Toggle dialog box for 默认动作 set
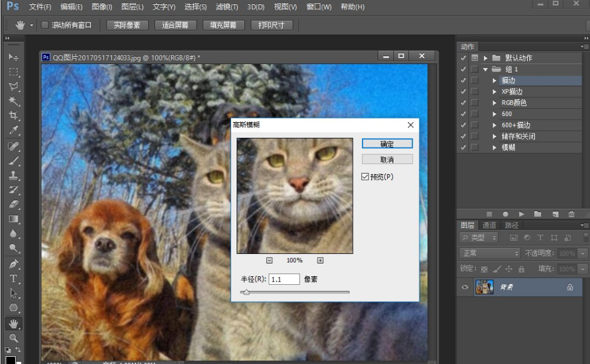 click(x=475, y=58)
